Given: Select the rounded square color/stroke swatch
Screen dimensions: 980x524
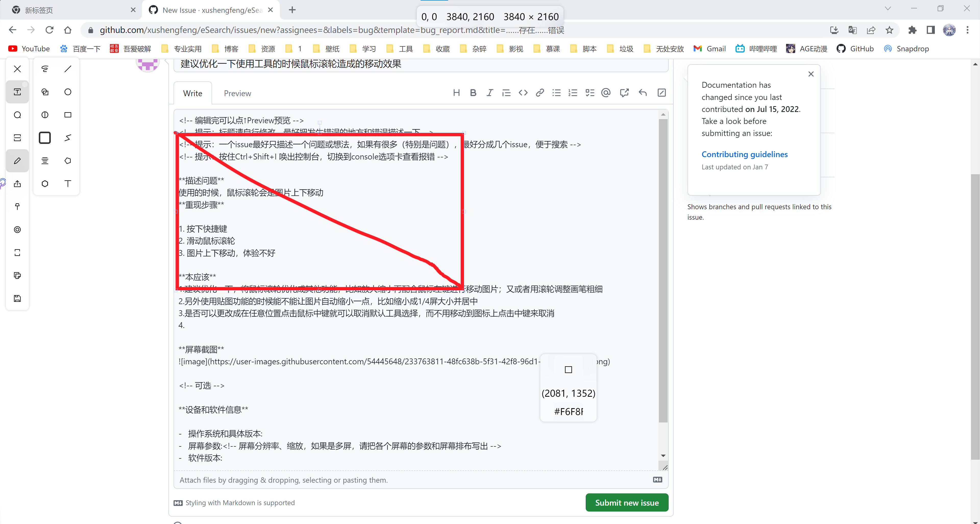Looking at the screenshot, I should 45,138.
